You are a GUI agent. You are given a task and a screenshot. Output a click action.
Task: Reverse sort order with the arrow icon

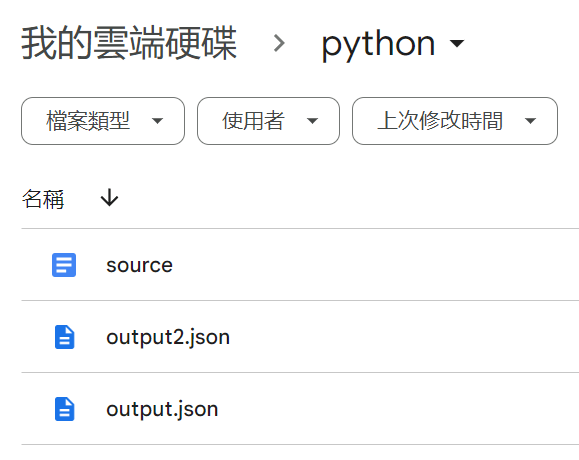coord(109,197)
